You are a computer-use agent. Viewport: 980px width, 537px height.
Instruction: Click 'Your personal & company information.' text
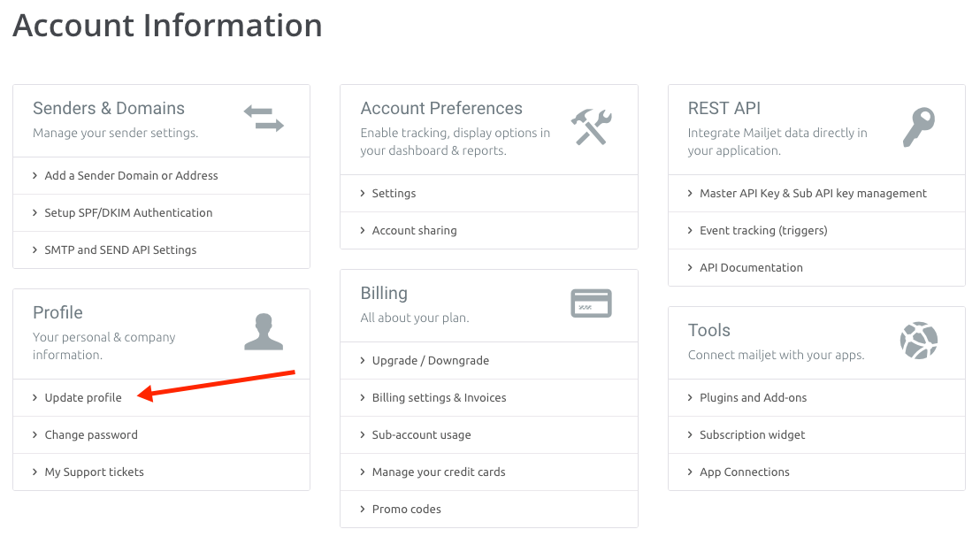pyautogui.click(x=103, y=346)
